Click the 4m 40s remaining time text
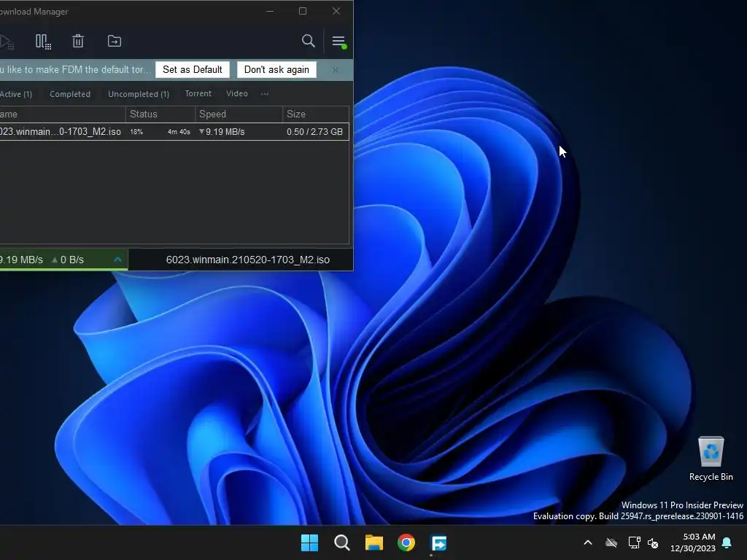This screenshot has width=747, height=560. (x=179, y=132)
